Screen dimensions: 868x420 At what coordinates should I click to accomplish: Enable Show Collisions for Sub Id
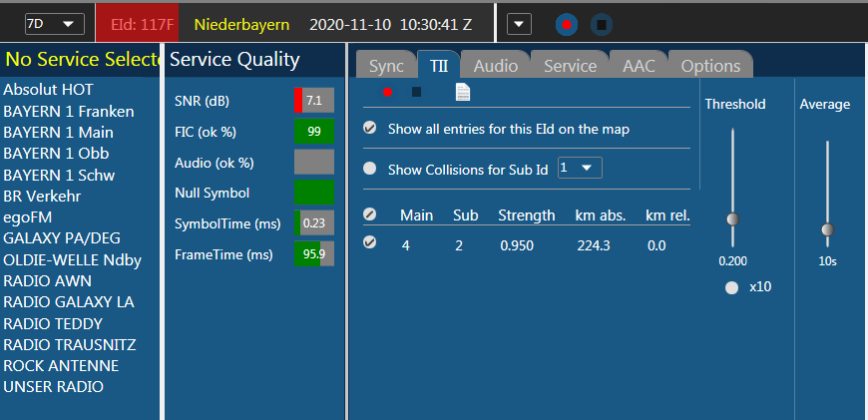tap(370, 169)
